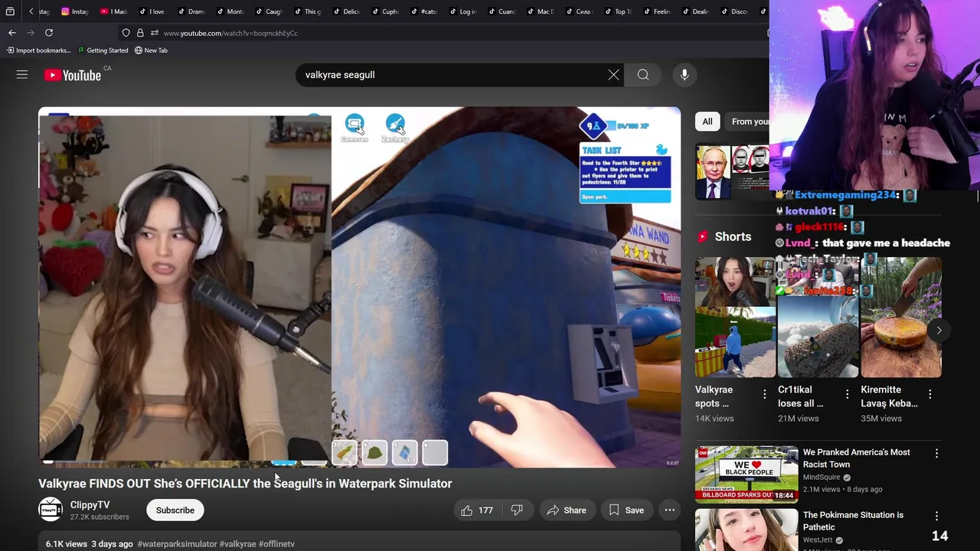Switch to the 'Mac D' TikTok tab
The height and width of the screenshot is (551, 980).
[x=541, y=11]
